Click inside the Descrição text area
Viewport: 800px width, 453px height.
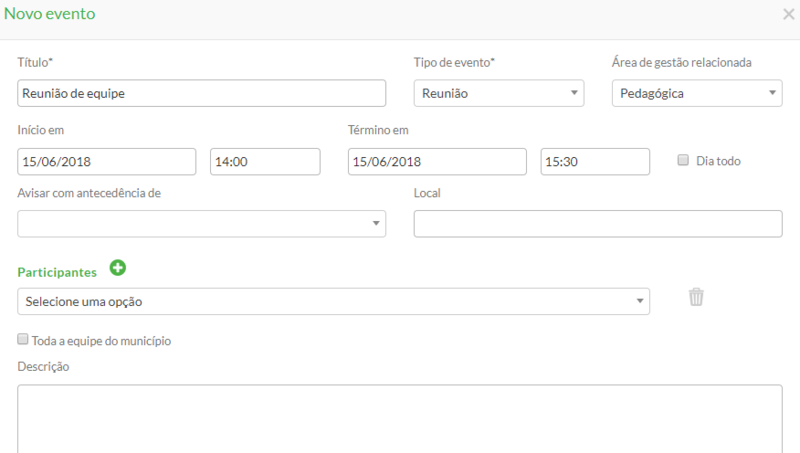coord(399,418)
